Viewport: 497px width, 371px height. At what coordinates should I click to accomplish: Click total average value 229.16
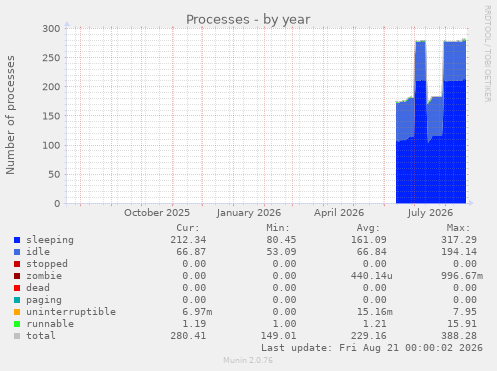369,336
